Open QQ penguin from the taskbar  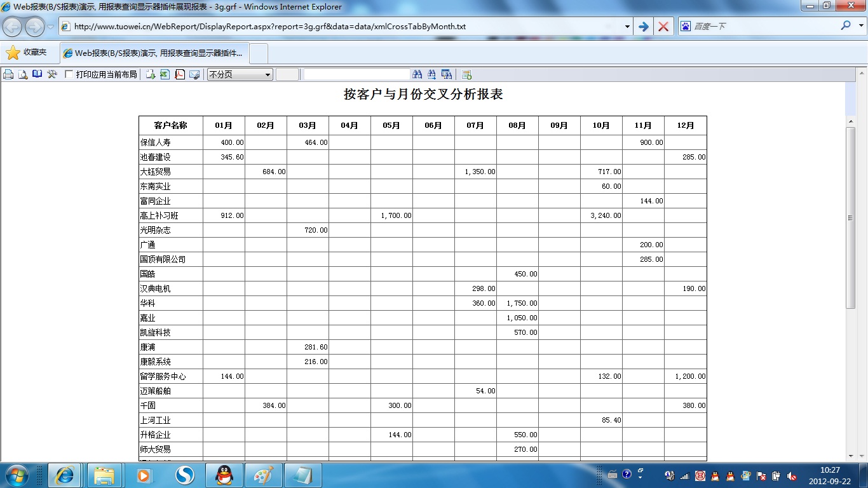coord(224,475)
